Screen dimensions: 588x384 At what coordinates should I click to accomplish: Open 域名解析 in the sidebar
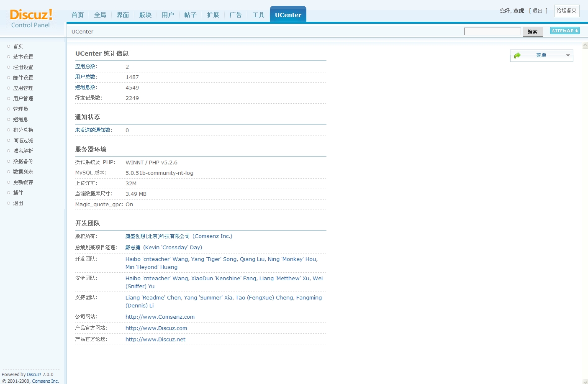click(x=23, y=151)
